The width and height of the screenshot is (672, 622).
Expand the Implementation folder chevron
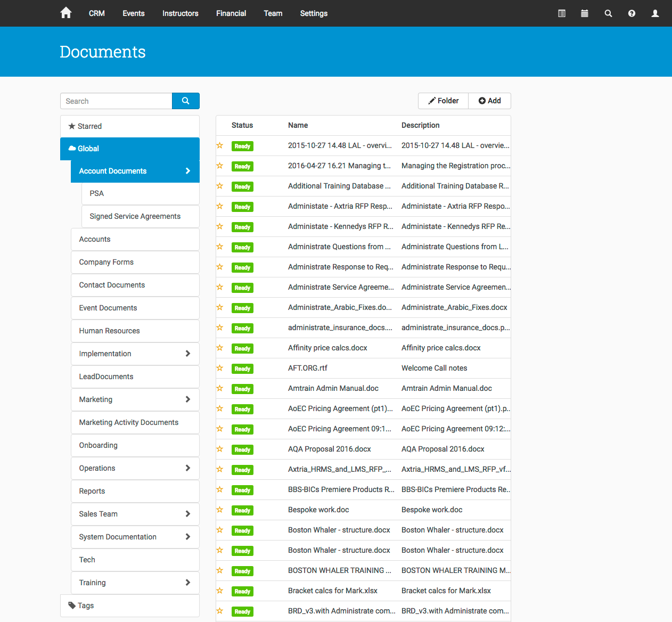[187, 354]
